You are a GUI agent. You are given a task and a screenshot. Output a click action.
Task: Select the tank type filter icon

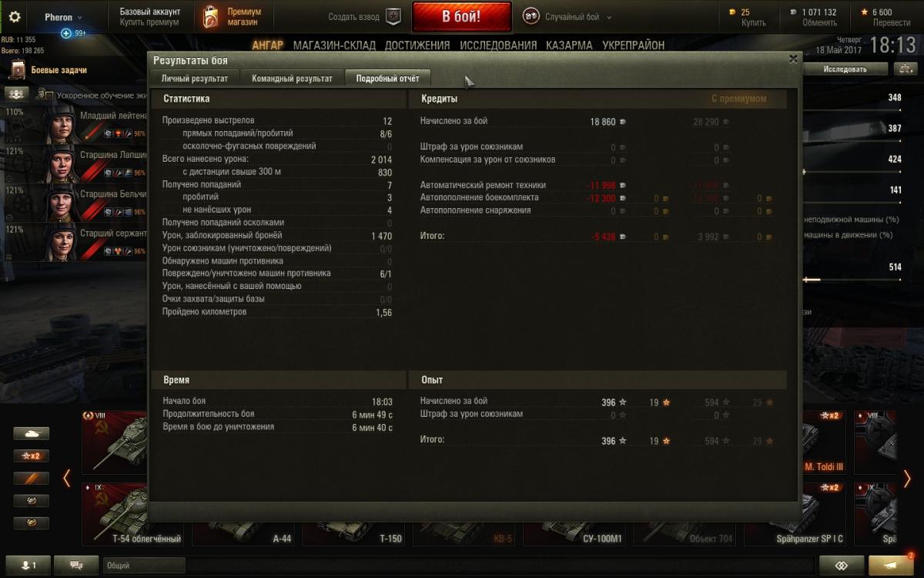click(31, 434)
